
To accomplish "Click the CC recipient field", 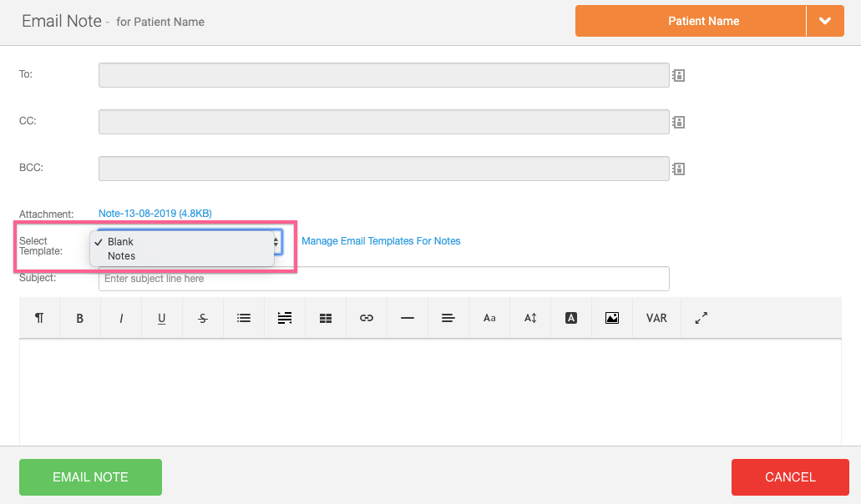I will [384, 122].
